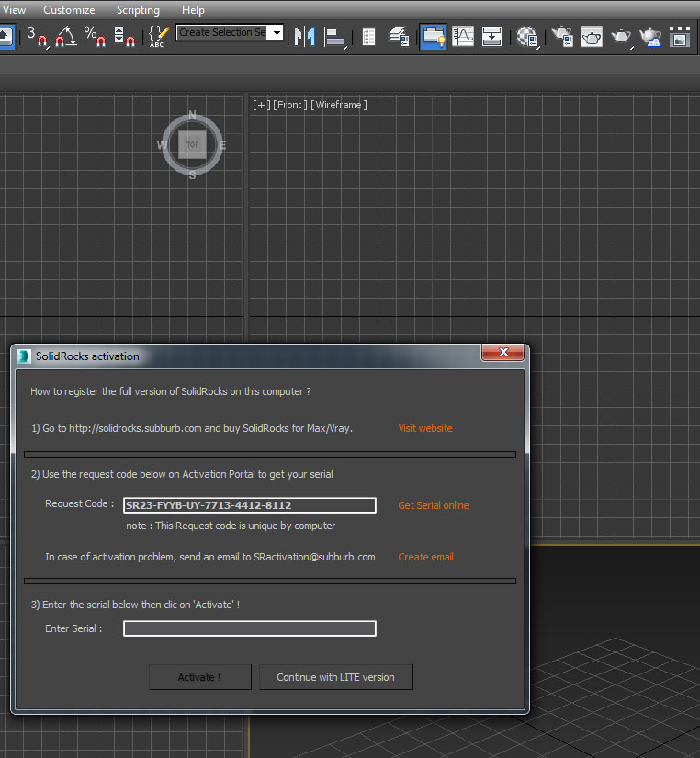700x758 pixels.
Task: Open the [Wireframe] shading menu
Action: point(338,105)
